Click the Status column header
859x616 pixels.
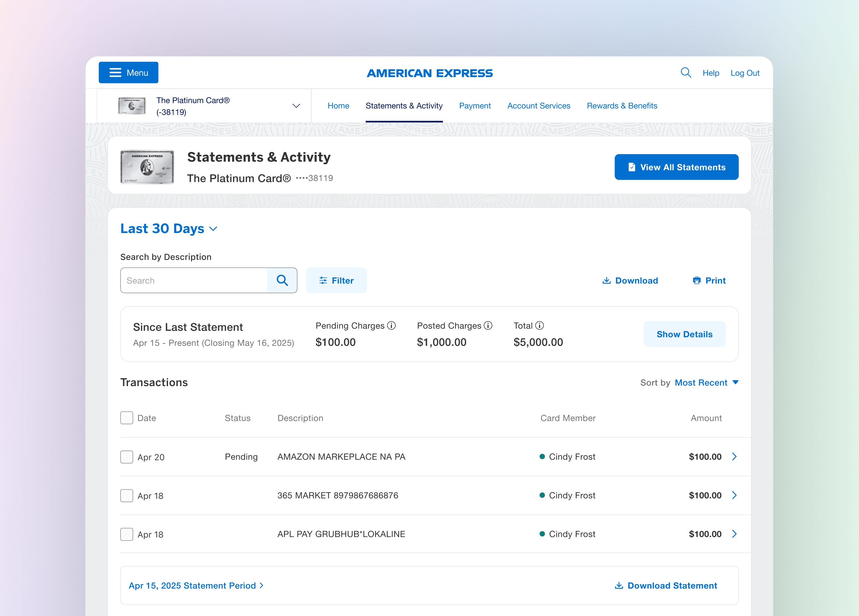pyautogui.click(x=237, y=418)
